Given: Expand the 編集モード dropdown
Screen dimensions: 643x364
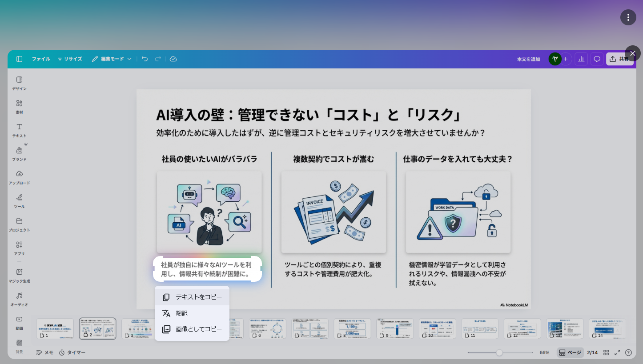Looking at the screenshot, I should coord(111,58).
